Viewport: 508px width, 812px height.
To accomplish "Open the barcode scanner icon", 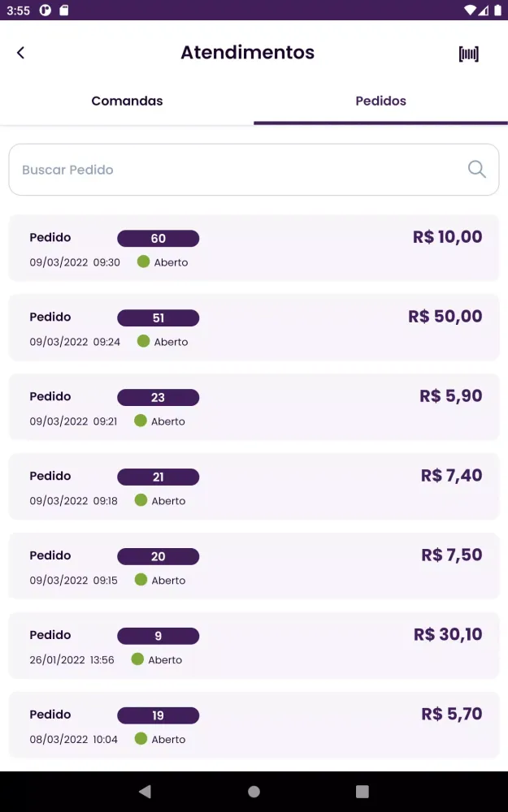I will [469, 54].
